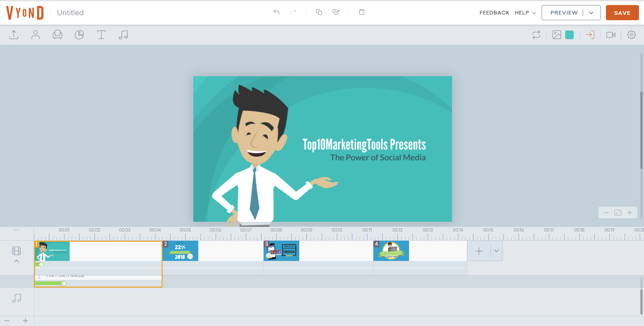Add a new scene with plus button

(479, 251)
